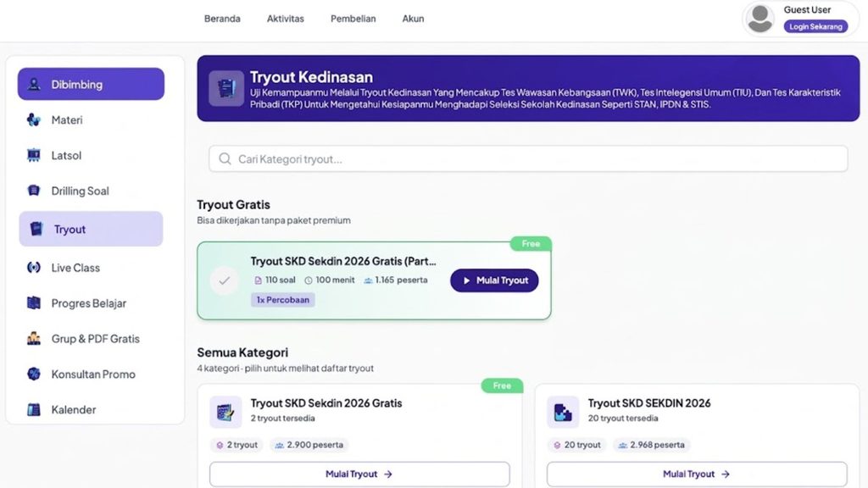The image size is (868, 488).
Task: Start the free tryout with play button
Action: click(494, 280)
